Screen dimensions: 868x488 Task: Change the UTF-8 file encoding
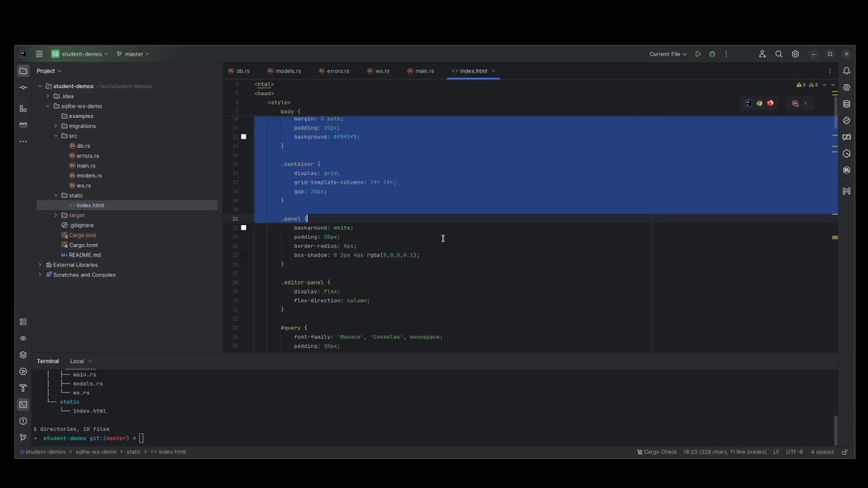(x=794, y=452)
